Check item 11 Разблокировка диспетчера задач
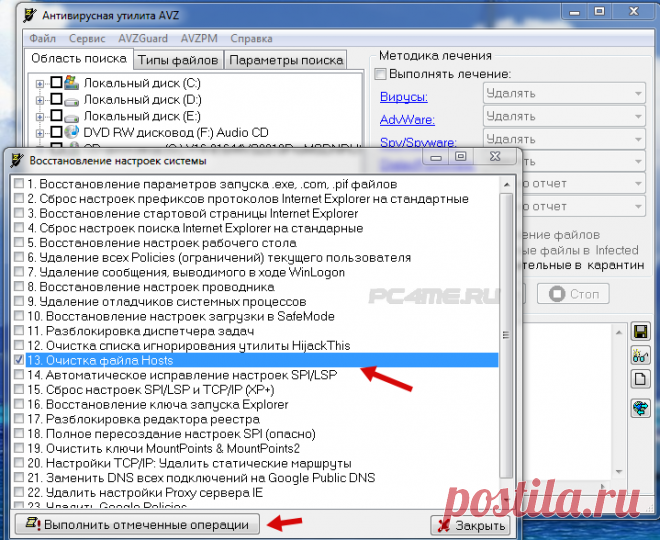The width and height of the screenshot is (660, 540). pos(18,329)
